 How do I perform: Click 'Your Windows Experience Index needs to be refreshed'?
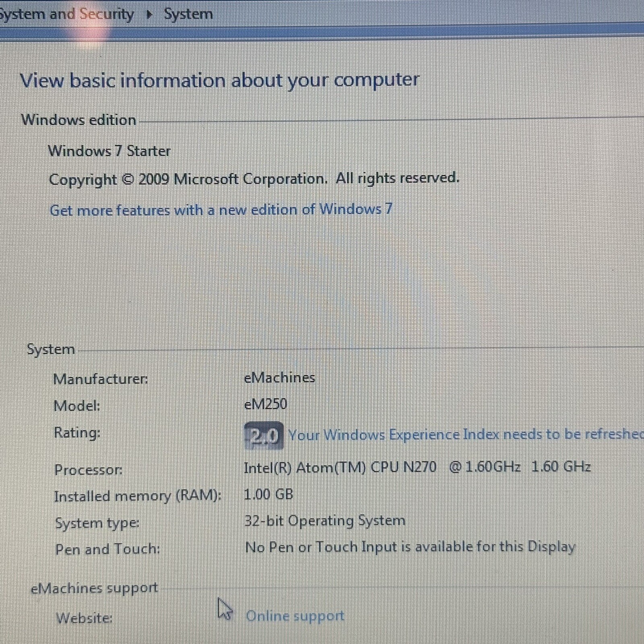coord(466,434)
